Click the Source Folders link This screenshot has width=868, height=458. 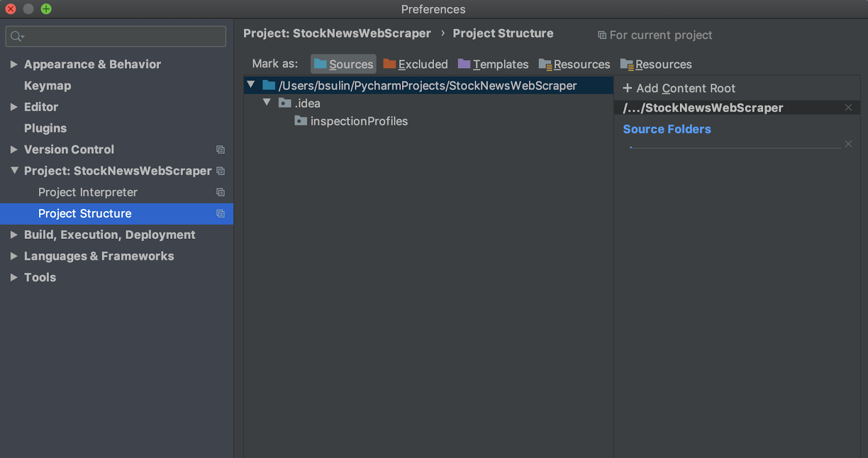click(667, 129)
